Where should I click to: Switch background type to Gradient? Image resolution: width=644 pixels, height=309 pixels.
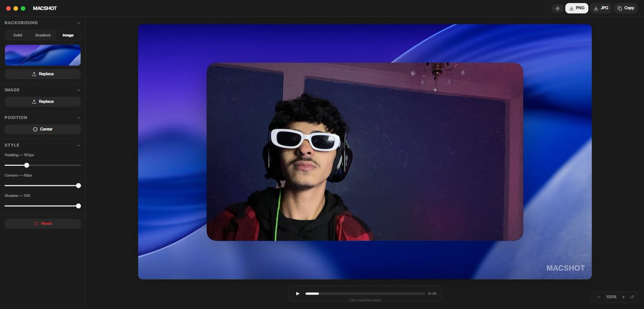pos(43,35)
